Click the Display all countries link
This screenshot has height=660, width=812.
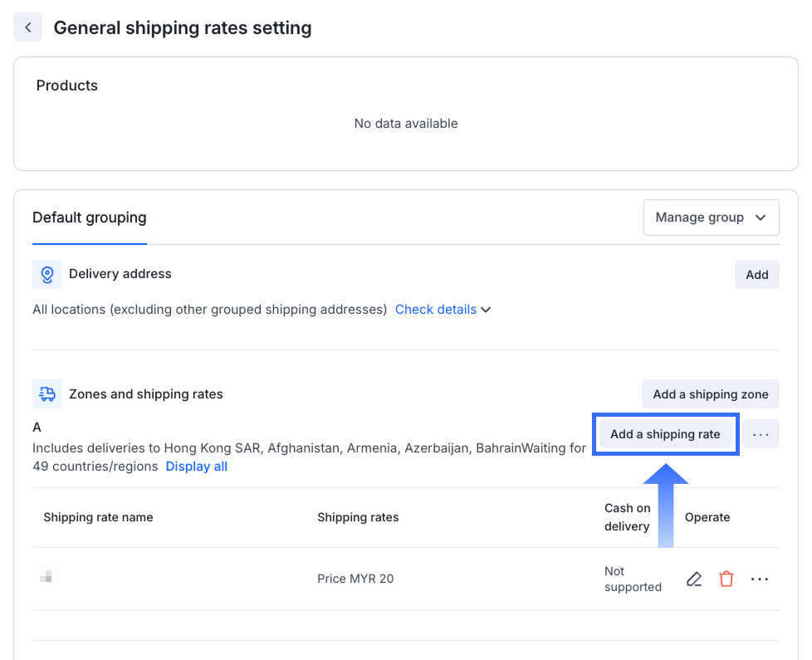(197, 467)
